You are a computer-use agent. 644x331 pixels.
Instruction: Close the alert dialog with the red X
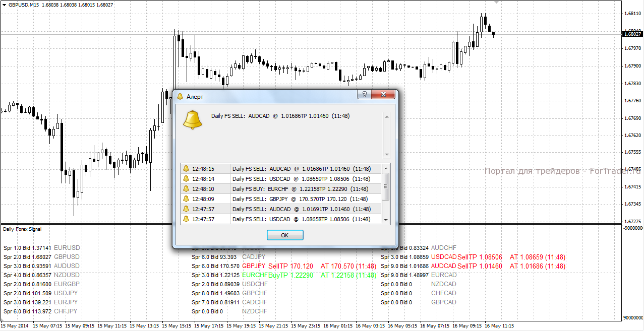[x=383, y=94]
